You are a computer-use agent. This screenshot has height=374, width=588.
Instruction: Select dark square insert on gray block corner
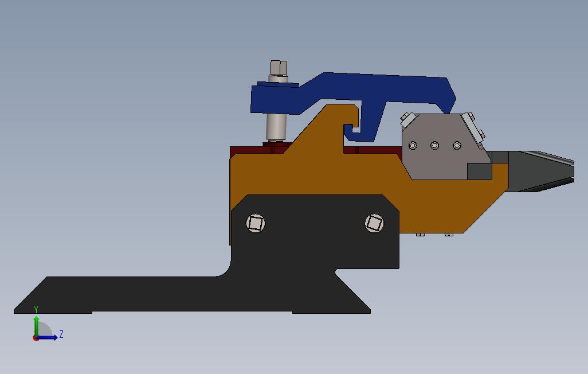479,172
